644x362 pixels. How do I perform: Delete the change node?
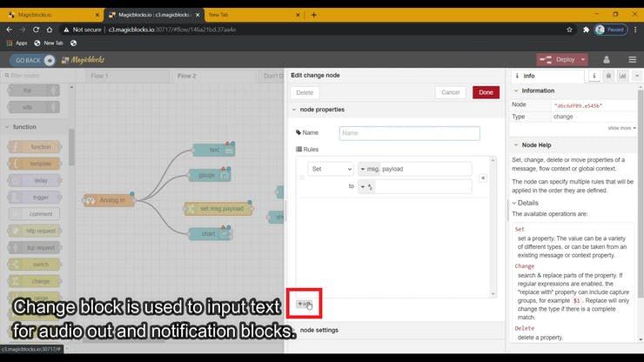(305, 92)
